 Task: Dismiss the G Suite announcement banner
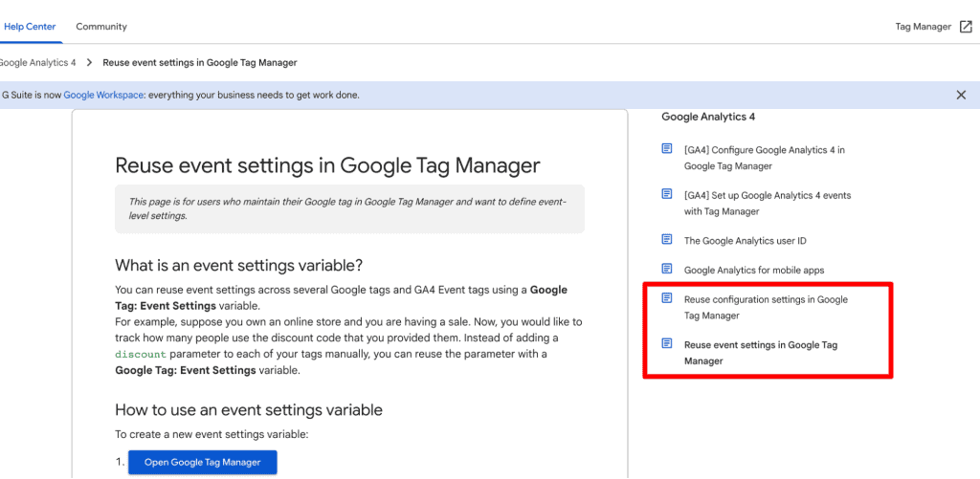point(961,95)
